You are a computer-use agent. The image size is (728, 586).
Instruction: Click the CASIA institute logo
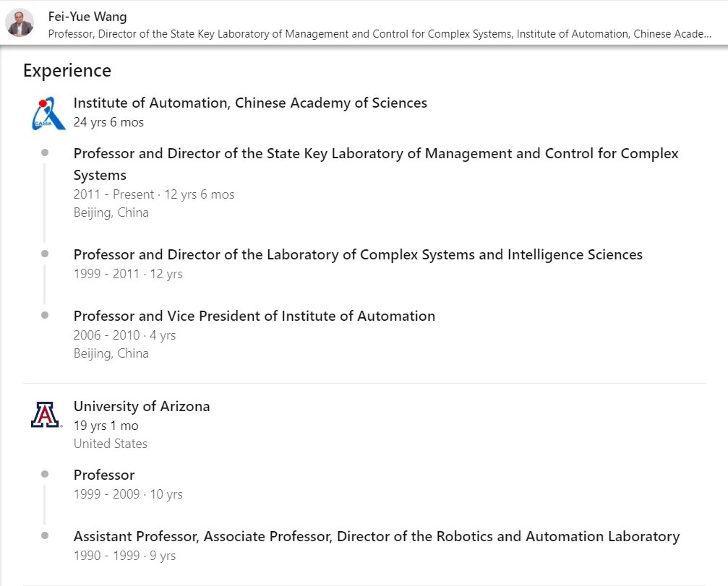click(48, 114)
